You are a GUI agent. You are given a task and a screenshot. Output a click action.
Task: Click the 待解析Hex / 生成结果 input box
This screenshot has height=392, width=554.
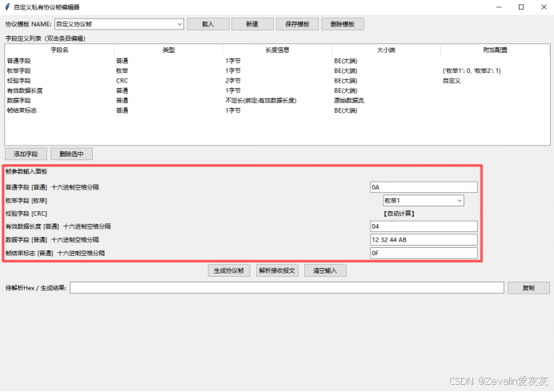click(287, 288)
